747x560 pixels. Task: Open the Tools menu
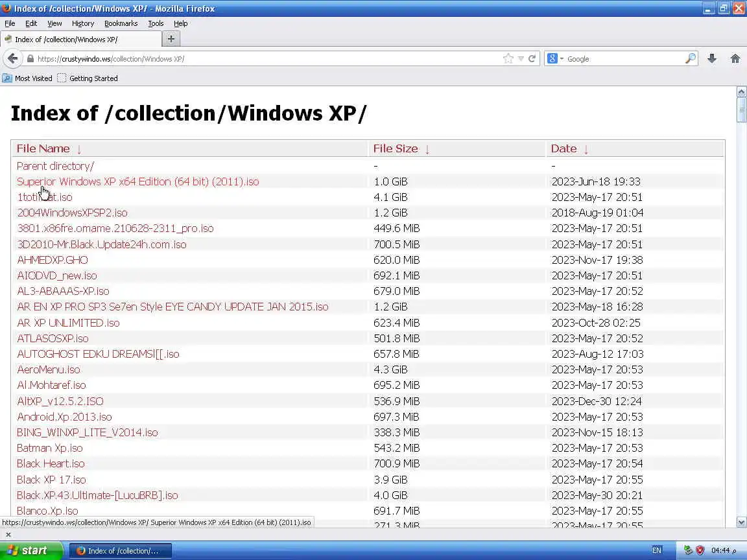pos(156,23)
